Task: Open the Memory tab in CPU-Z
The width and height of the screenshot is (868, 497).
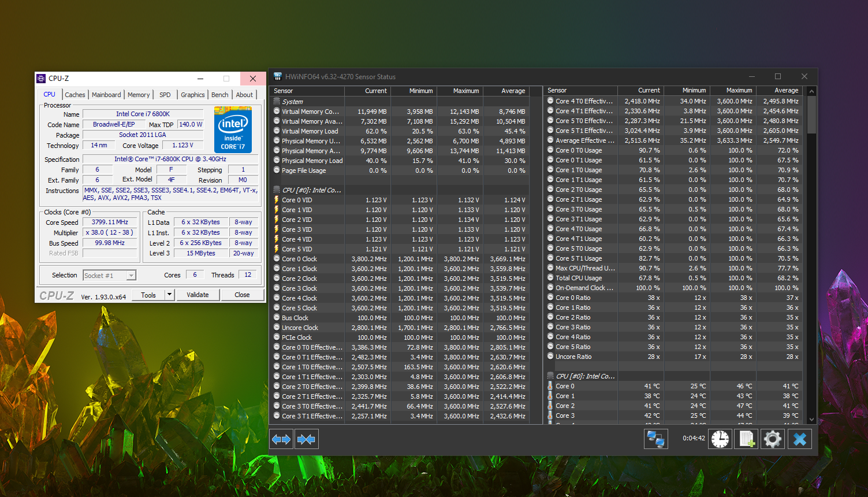Action: [x=139, y=95]
